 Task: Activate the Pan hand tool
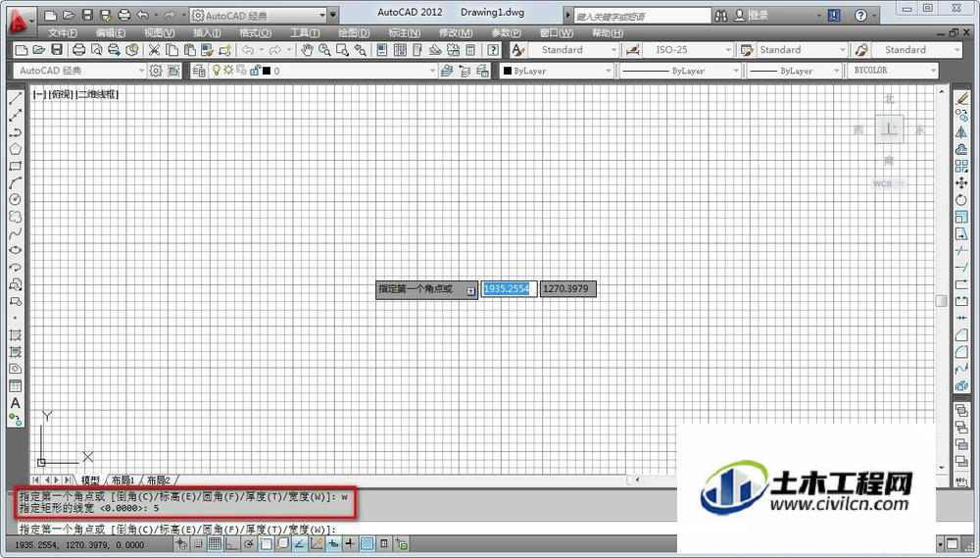click(x=307, y=50)
